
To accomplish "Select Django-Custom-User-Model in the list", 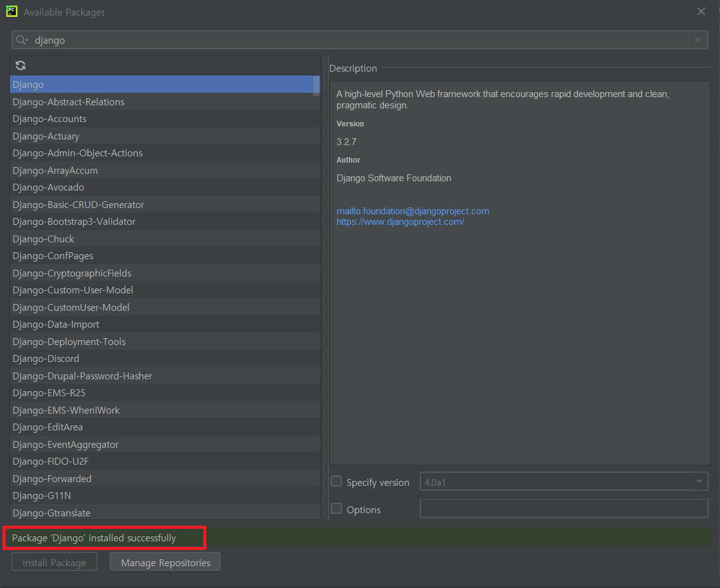I will pos(165,290).
